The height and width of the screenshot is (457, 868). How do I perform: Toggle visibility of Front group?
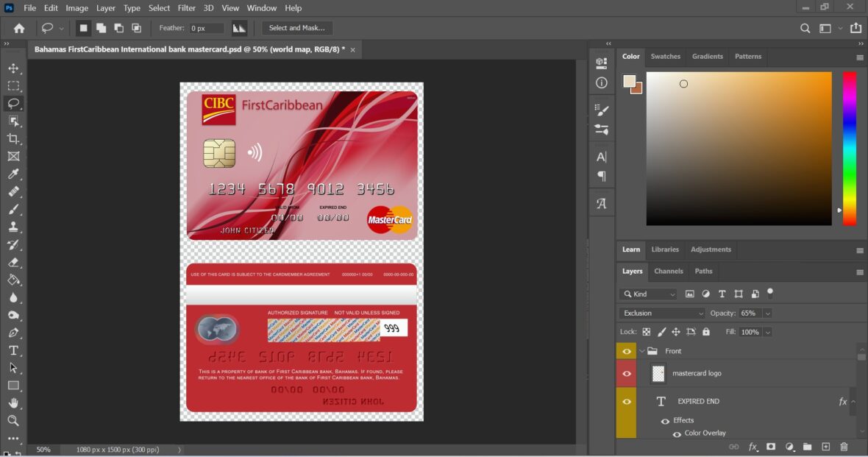pyautogui.click(x=627, y=351)
